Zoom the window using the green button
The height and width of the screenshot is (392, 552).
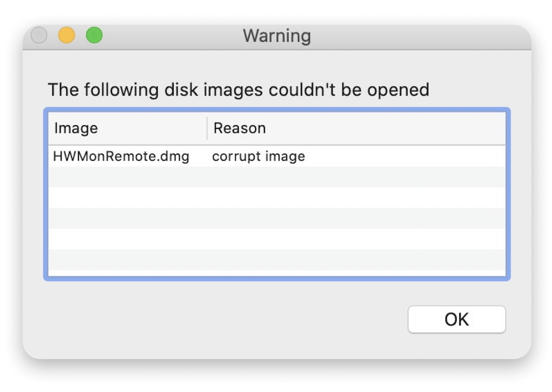pyautogui.click(x=94, y=35)
